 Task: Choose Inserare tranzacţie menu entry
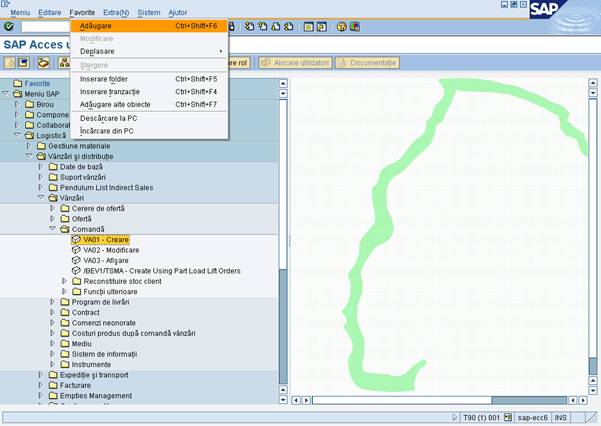click(149, 92)
